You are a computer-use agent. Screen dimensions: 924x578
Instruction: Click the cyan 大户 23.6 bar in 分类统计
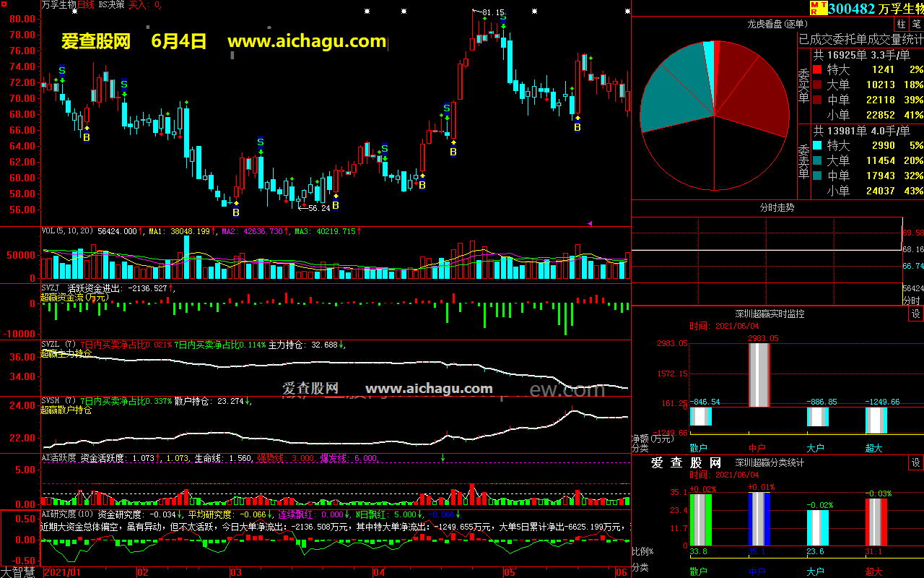pos(817,528)
